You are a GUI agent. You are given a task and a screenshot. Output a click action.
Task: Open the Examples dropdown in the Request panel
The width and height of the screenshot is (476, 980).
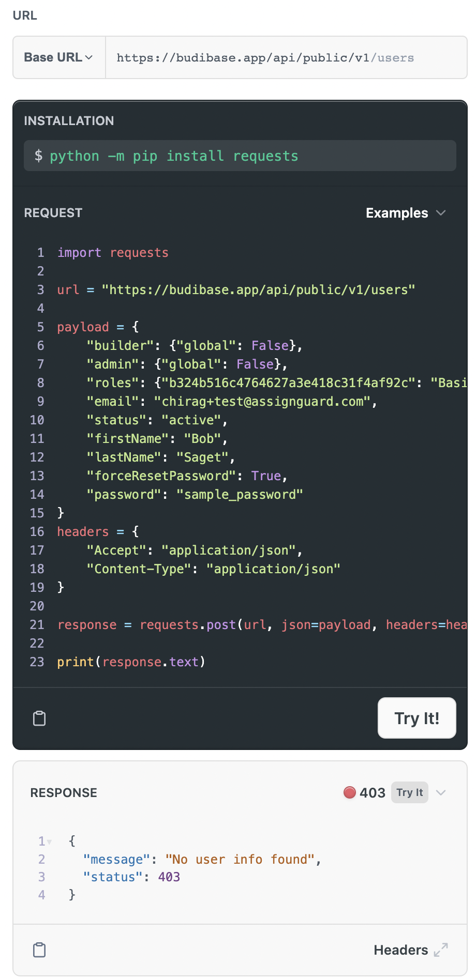pyautogui.click(x=406, y=213)
